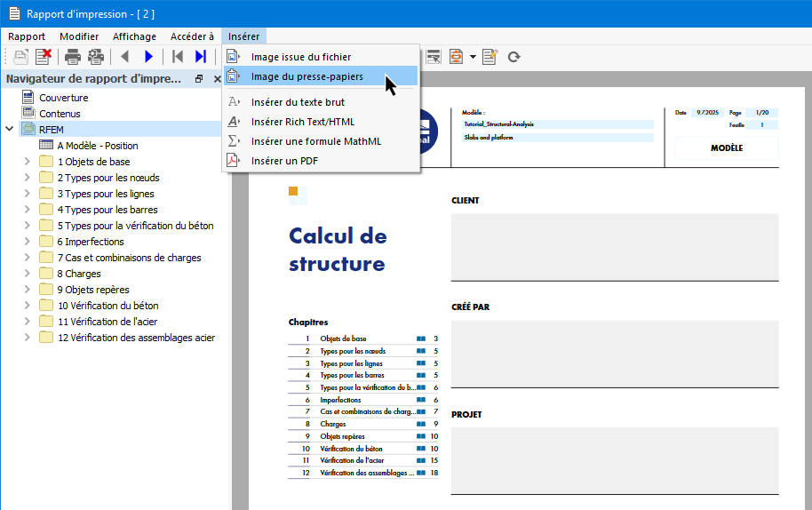Screen dimensions: 812x510
Task: Click chapter link Objets repères in preview
Action: coord(342,436)
